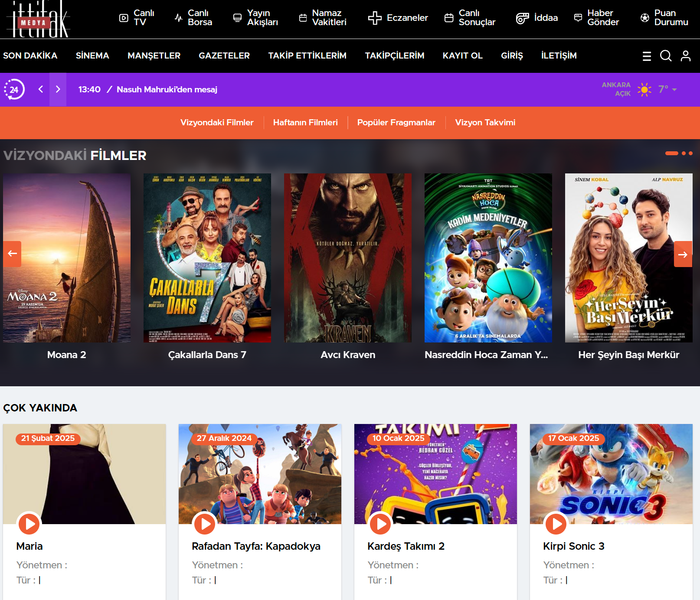
Task: Select the Vizyondaki Filmler tab
Action: click(x=217, y=123)
